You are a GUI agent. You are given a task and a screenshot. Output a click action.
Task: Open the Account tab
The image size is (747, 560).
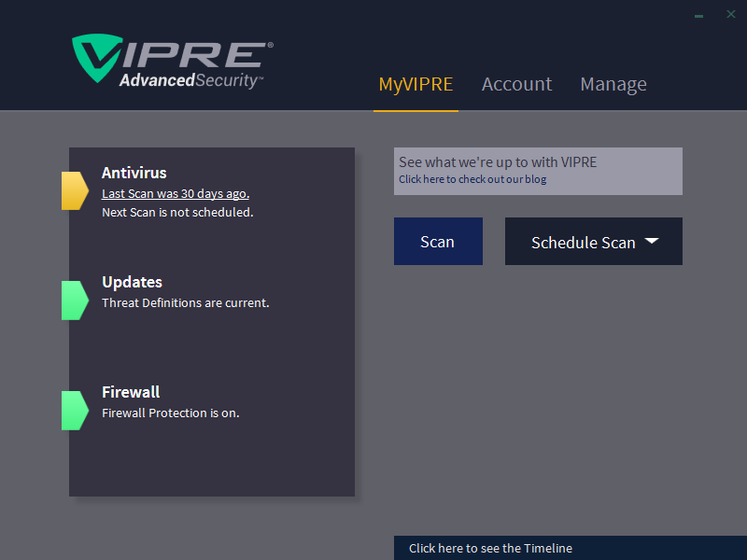click(x=516, y=84)
